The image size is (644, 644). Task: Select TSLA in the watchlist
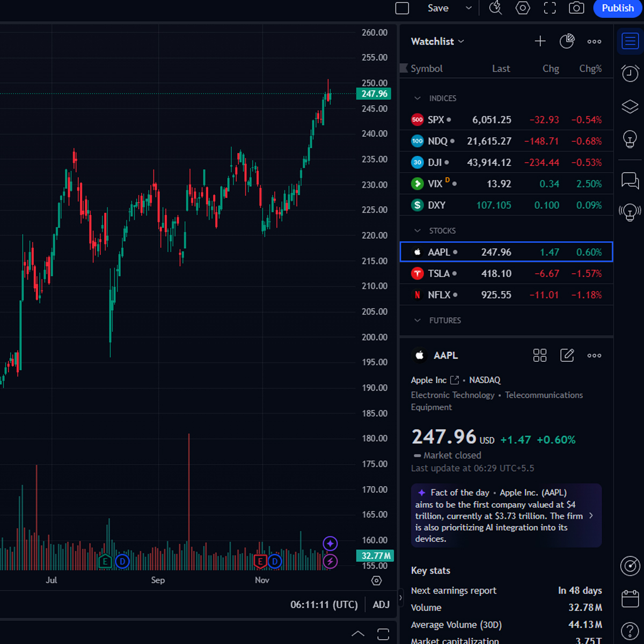click(x=506, y=273)
